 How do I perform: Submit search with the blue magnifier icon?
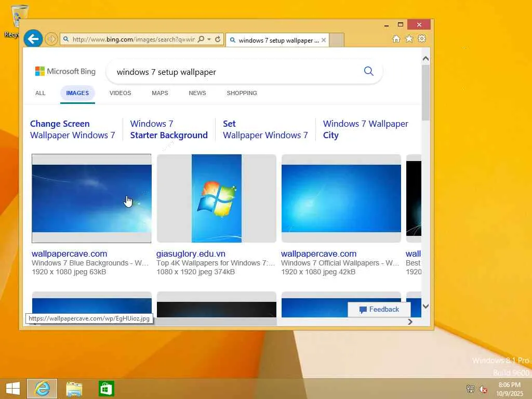(x=369, y=71)
